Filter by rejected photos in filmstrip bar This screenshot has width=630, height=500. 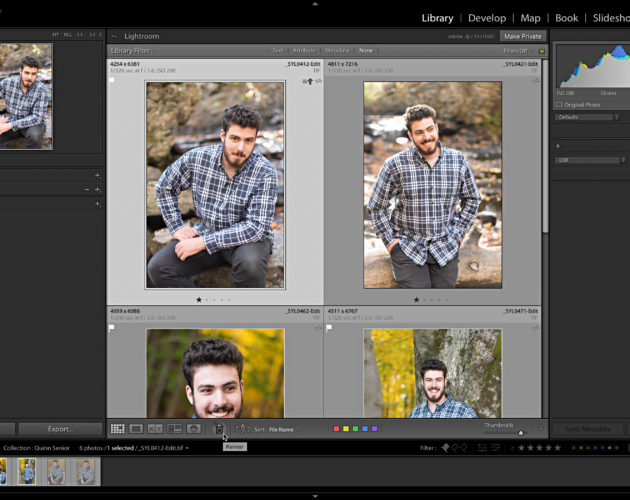pos(464,447)
